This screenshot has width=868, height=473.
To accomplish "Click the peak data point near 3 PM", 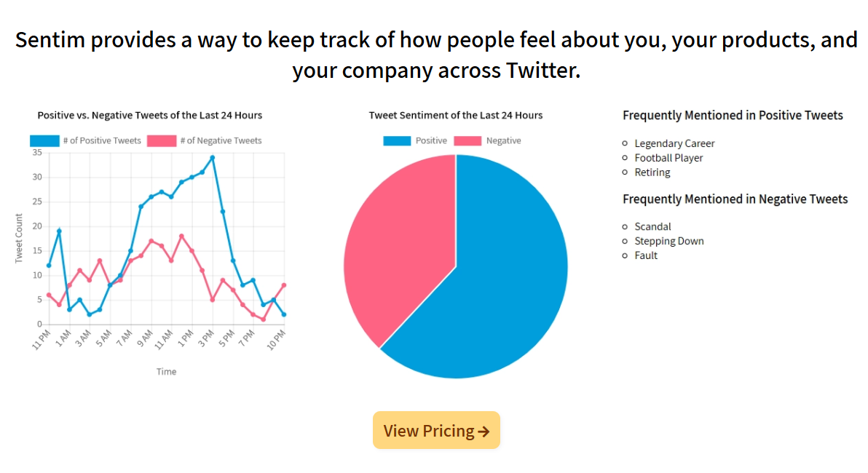I will 213,159.
